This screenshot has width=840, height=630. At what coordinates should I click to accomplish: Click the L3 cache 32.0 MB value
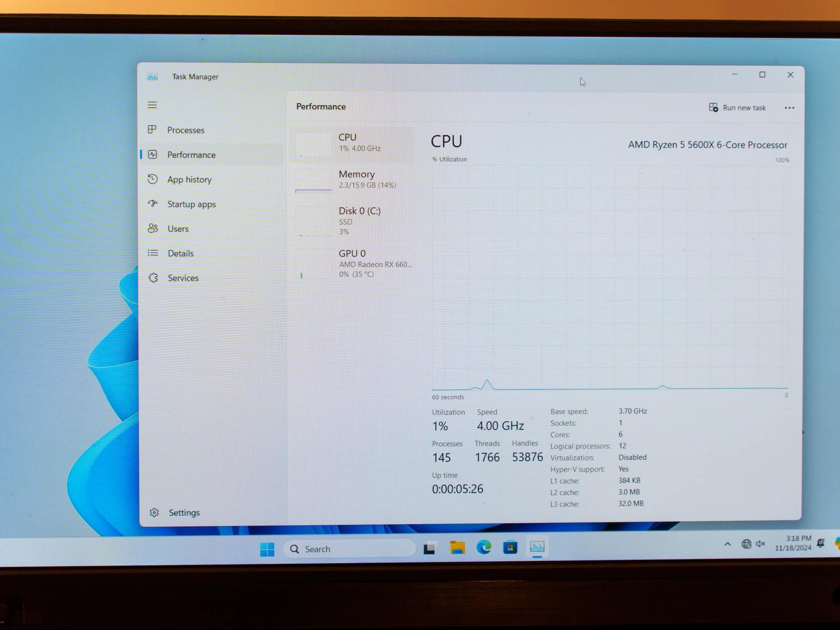pos(631,503)
